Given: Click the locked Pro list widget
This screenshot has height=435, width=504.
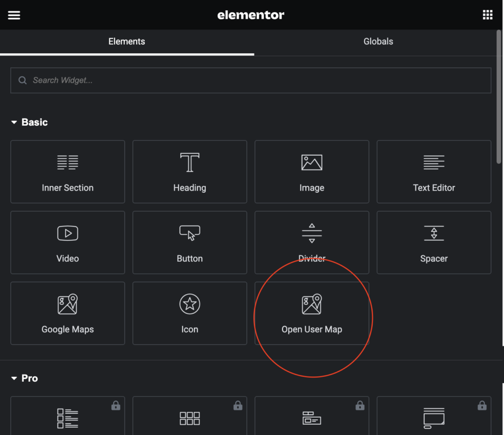Looking at the screenshot, I should click(67, 416).
